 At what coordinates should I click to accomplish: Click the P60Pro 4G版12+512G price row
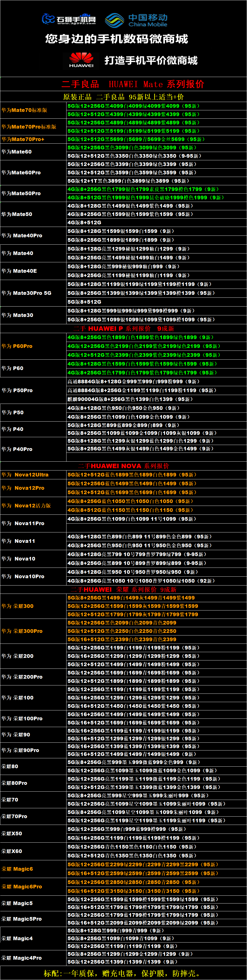157,355
